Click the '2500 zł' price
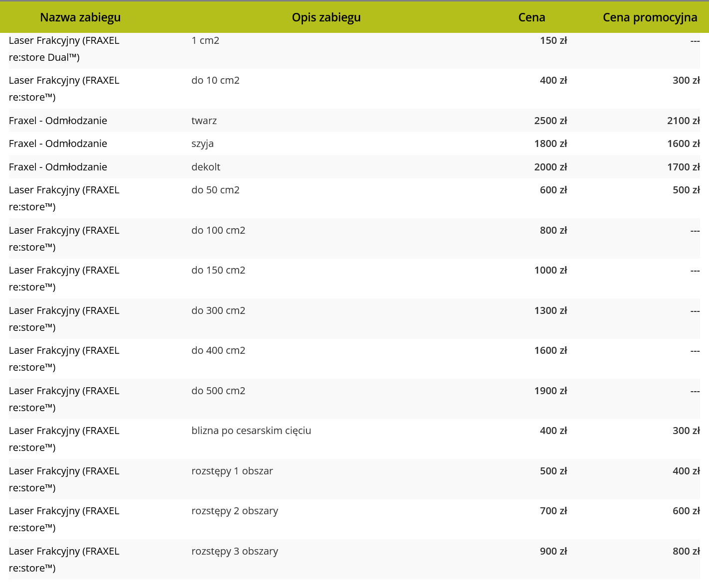This screenshot has width=709, height=588. click(551, 121)
